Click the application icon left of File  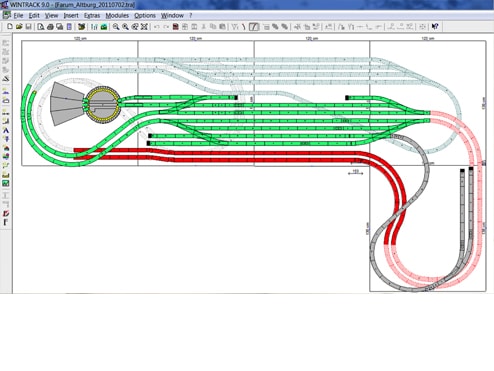click(6, 15)
